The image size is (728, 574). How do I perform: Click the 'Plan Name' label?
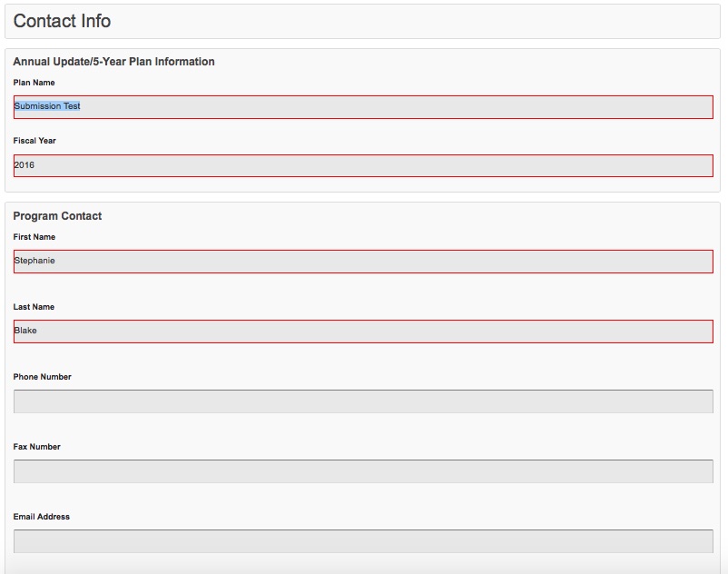tap(34, 83)
